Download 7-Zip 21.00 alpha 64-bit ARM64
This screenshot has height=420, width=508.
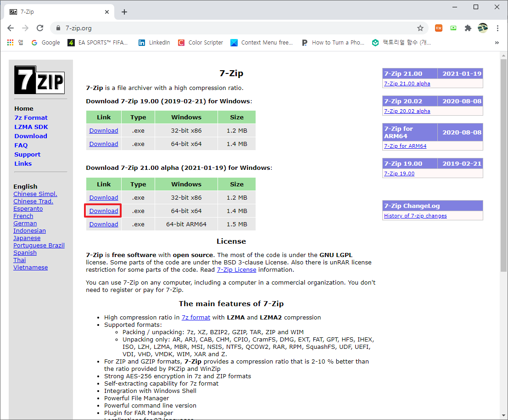point(104,224)
